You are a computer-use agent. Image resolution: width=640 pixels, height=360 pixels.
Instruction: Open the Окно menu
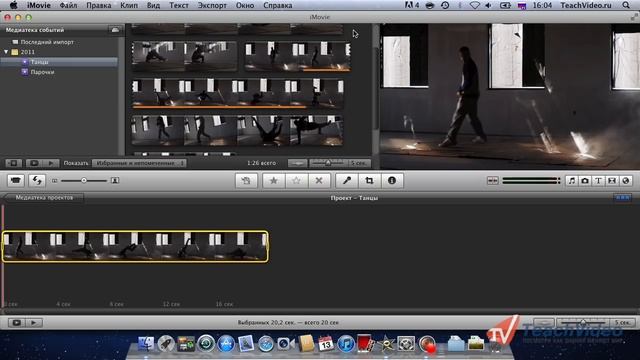click(x=245, y=5)
